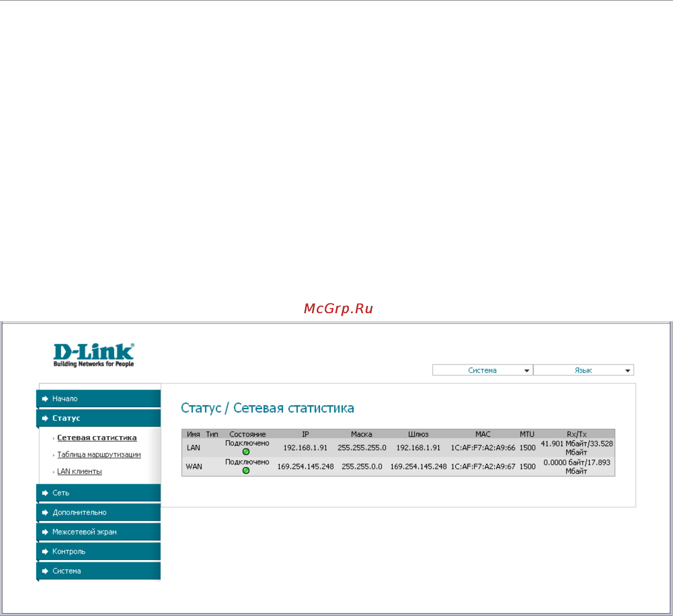Open the Контроль menu section
673x616 pixels.
coord(98,551)
